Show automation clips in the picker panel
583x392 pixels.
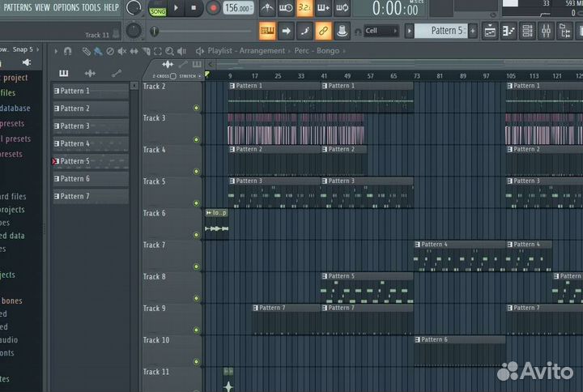116,74
